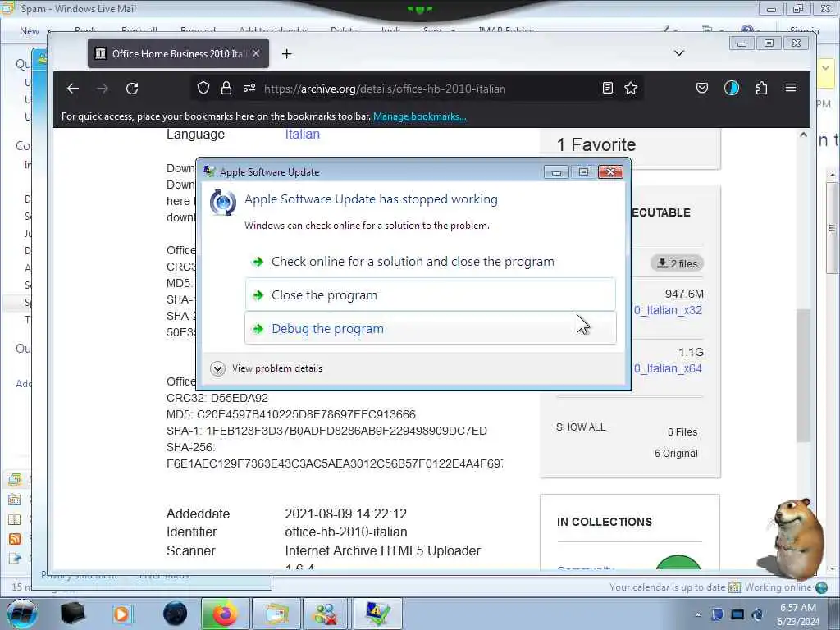
Task: Click the Firefox page scrollbar thumb
Action: pos(803,375)
